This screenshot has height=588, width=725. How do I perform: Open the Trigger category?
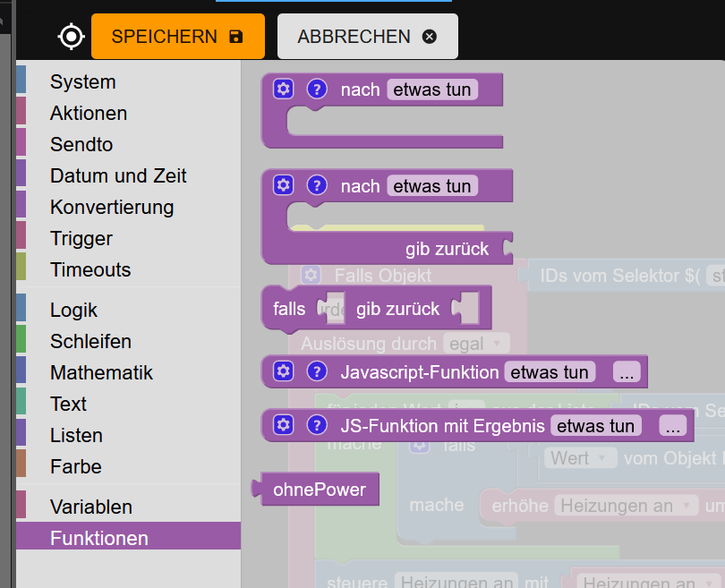coord(81,238)
